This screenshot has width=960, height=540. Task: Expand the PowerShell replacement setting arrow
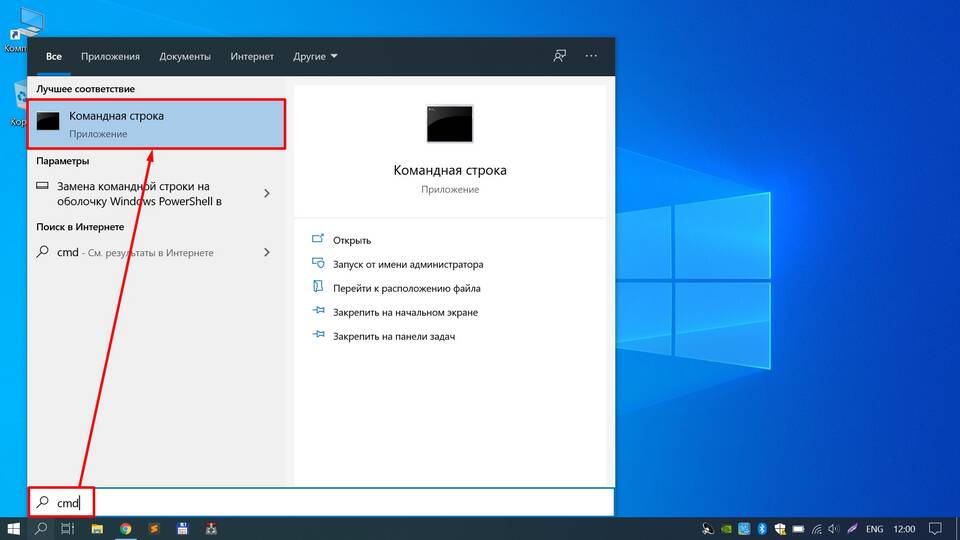pyautogui.click(x=267, y=193)
